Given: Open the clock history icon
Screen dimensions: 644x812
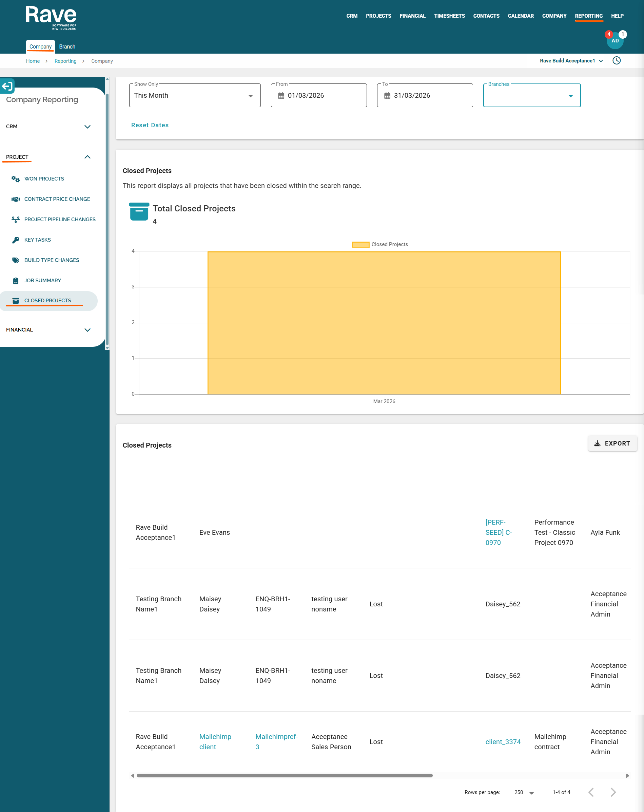Looking at the screenshot, I should (x=617, y=61).
